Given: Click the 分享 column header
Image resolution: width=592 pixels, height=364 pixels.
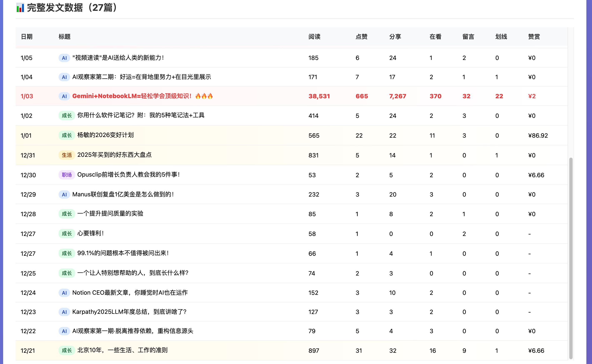Looking at the screenshot, I should 395,37.
